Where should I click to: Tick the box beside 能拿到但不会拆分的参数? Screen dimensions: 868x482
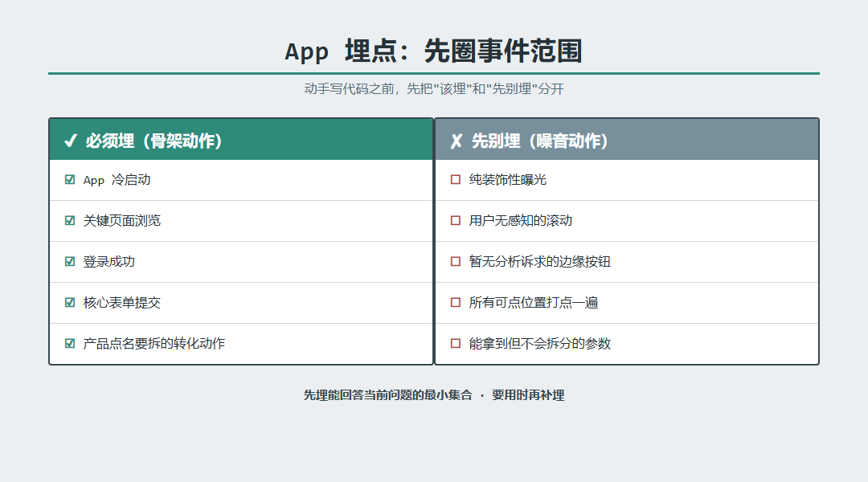pos(456,343)
